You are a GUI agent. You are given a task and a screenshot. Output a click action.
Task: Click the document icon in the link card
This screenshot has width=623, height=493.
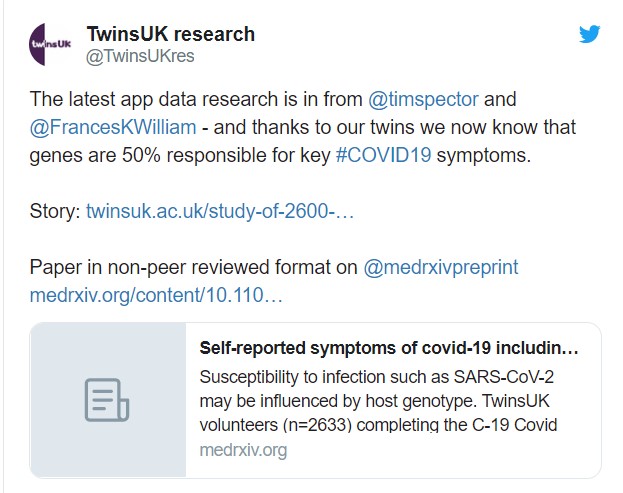pos(106,401)
